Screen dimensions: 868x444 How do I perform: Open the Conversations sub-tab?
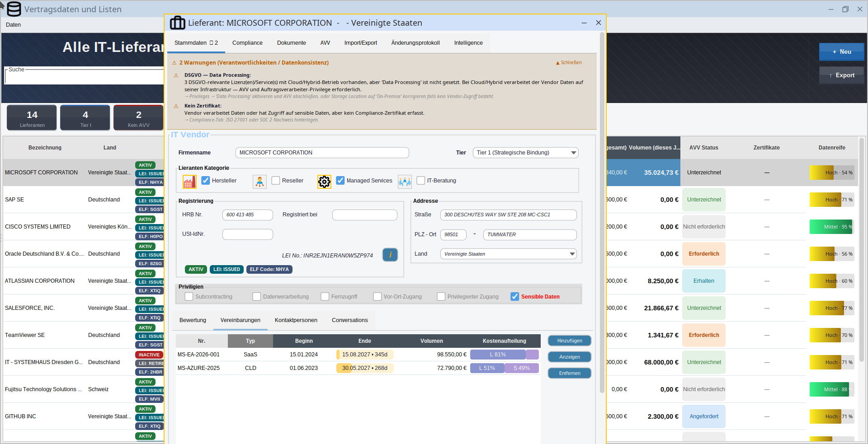click(350, 320)
